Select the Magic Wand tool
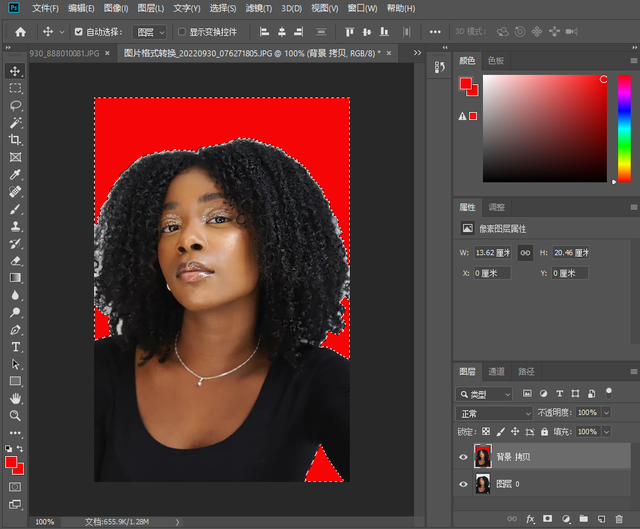 pos(15,122)
